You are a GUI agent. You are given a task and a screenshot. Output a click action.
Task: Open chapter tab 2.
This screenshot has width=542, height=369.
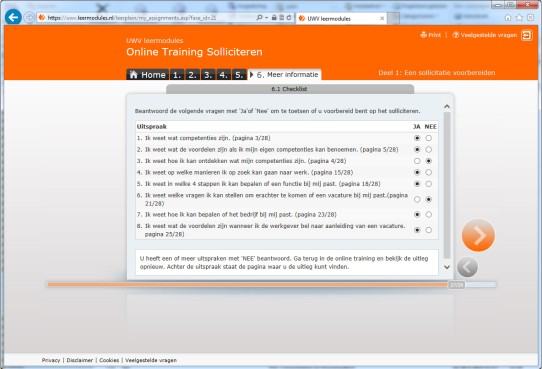pyautogui.click(x=193, y=75)
